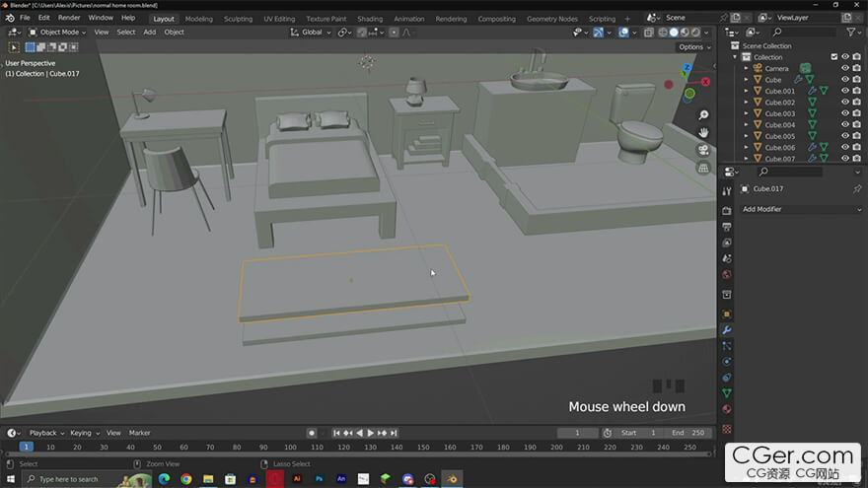Click End frame 250 field
The width and height of the screenshot is (868, 488).
688,433
